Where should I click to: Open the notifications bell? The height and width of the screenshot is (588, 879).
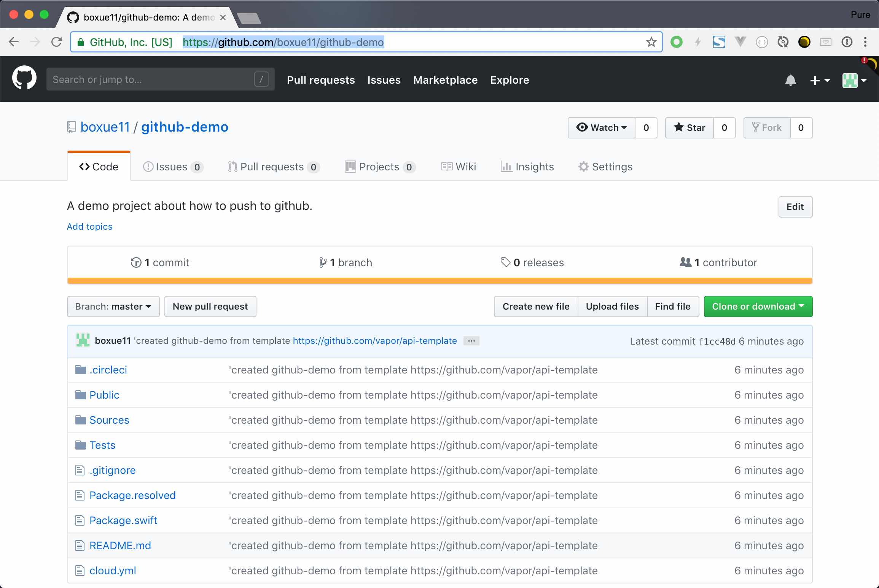[790, 80]
